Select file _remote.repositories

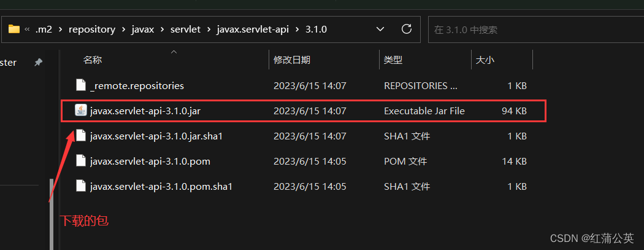pyautogui.click(x=137, y=86)
